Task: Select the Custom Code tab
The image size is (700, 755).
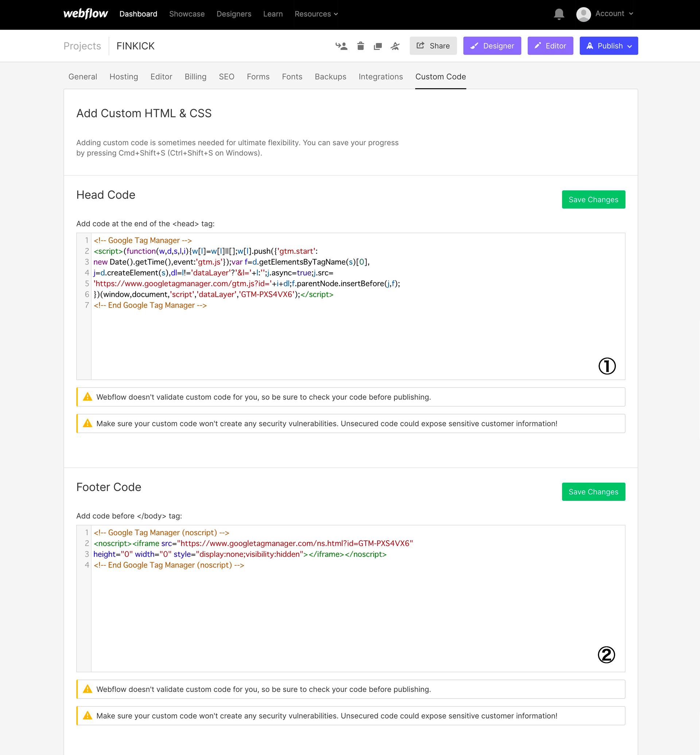Action: [440, 77]
